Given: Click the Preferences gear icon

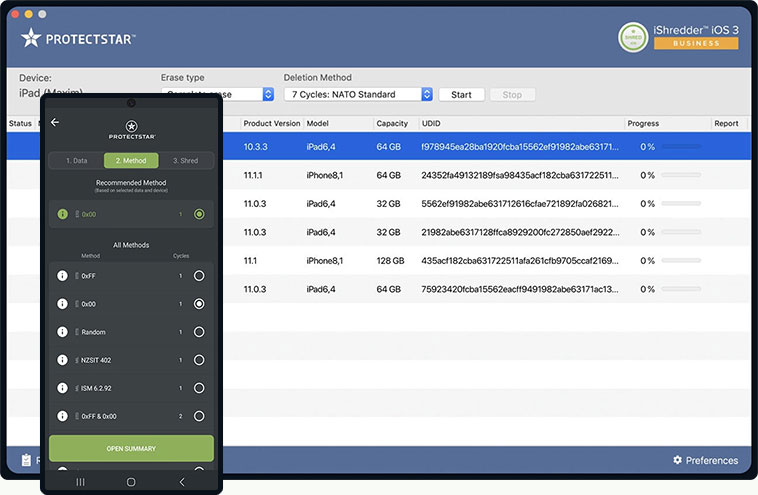Looking at the screenshot, I should (x=677, y=460).
